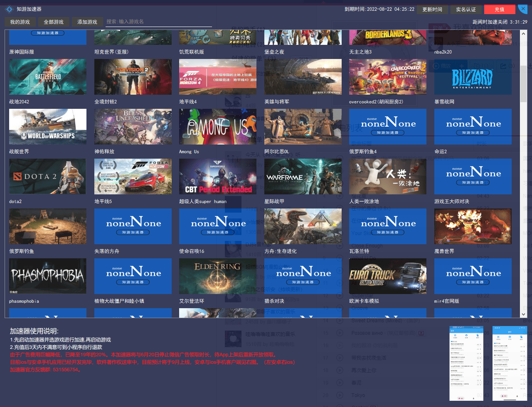Select placeholder tile for 瓦洛兰特
Screen dimensions: 532x407
[x=388, y=226]
